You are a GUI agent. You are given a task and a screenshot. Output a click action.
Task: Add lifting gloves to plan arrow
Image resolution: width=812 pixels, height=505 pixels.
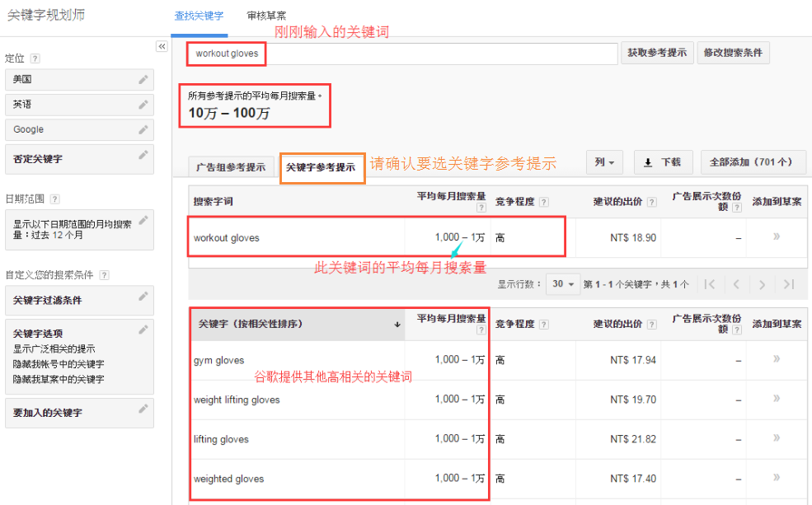[x=777, y=437]
